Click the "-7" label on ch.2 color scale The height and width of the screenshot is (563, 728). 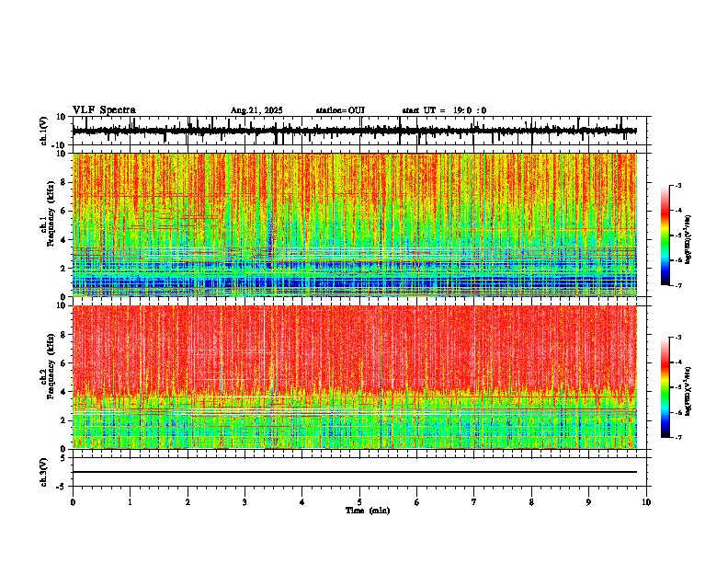677,438
